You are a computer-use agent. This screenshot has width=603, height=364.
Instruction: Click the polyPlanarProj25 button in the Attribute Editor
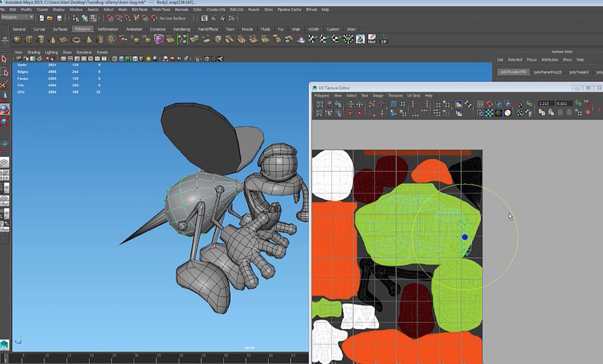[548, 72]
